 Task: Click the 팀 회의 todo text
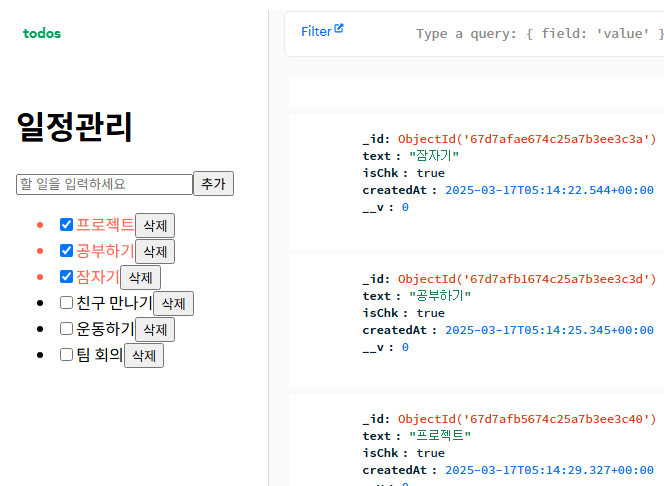click(x=100, y=355)
